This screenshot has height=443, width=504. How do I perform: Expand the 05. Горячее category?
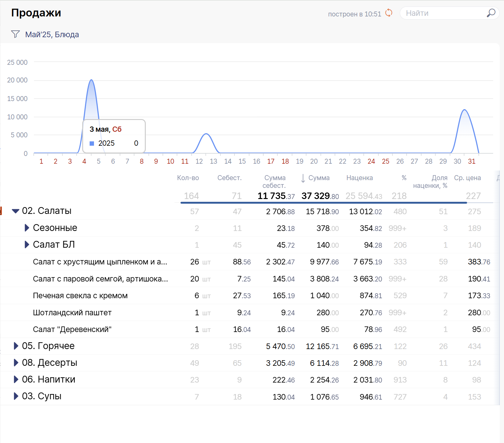pyautogui.click(x=16, y=346)
